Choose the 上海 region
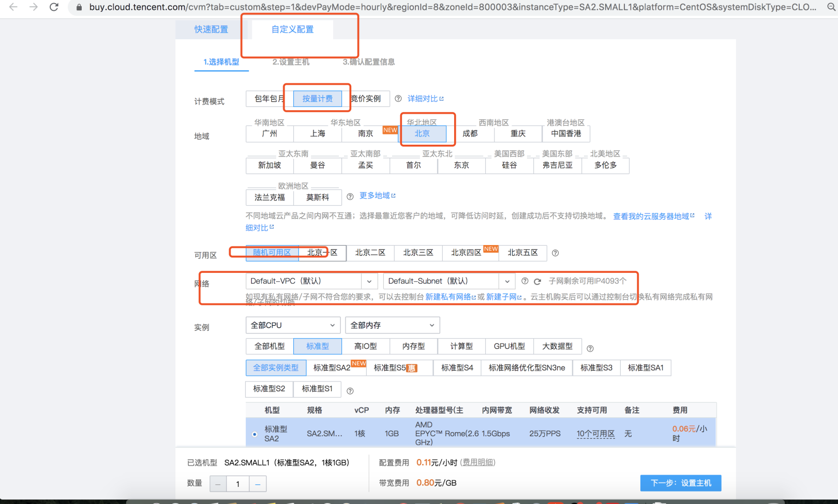 click(x=318, y=133)
